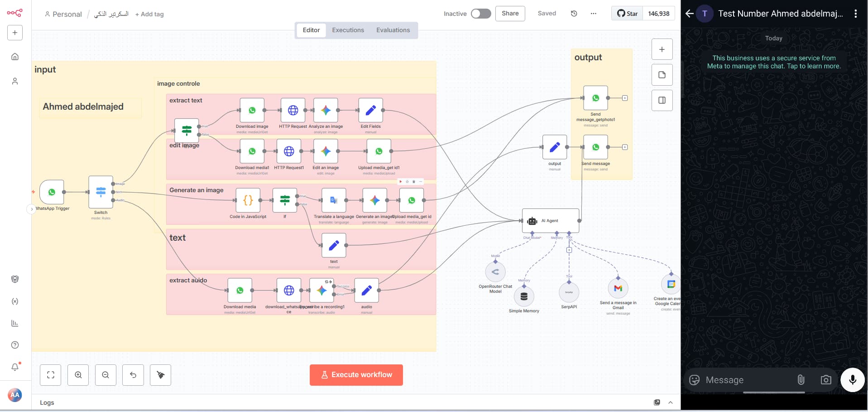Open the Generate an image Gemini node
868x412 pixels.
pyautogui.click(x=374, y=200)
